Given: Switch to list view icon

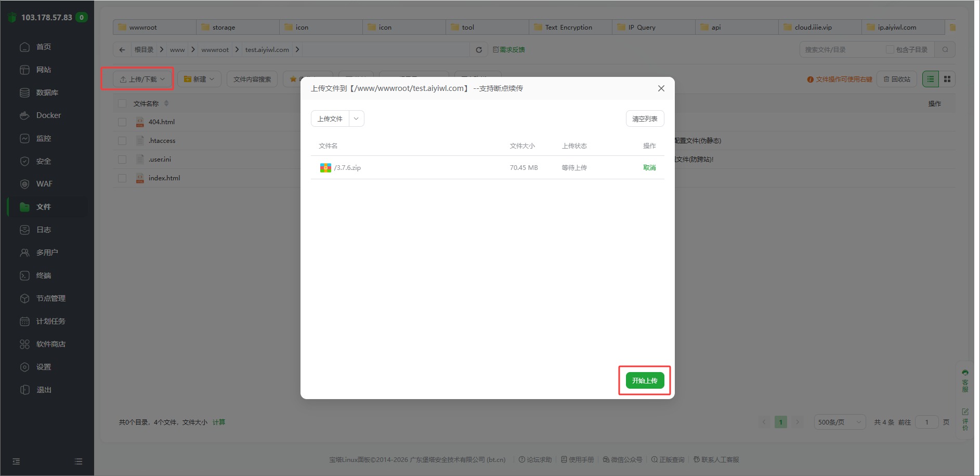Looking at the screenshot, I should coord(930,79).
